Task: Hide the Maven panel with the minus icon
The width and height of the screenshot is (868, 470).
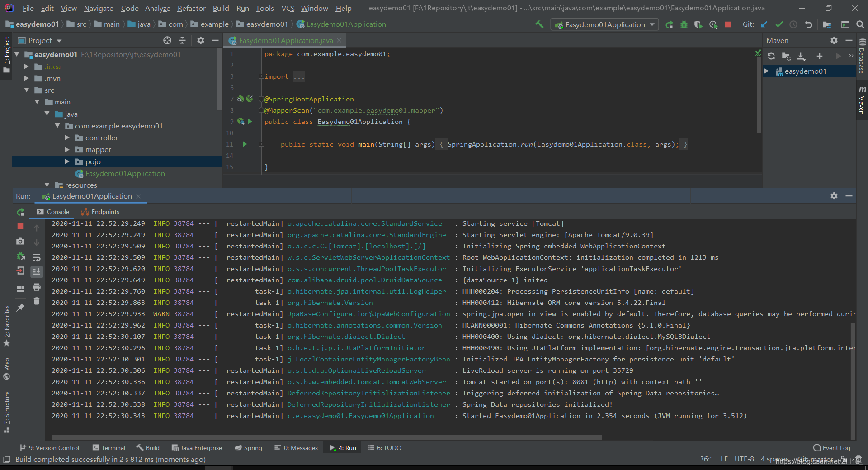Action: (x=849, y=40)
